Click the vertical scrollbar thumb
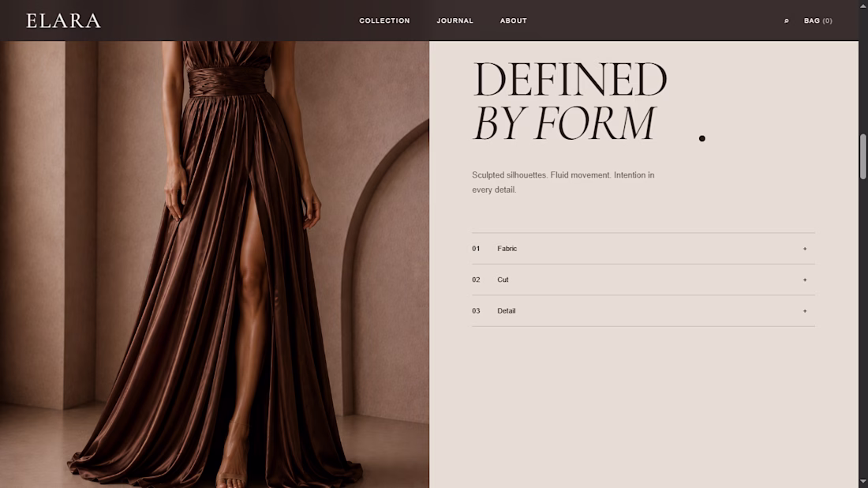 863,156
